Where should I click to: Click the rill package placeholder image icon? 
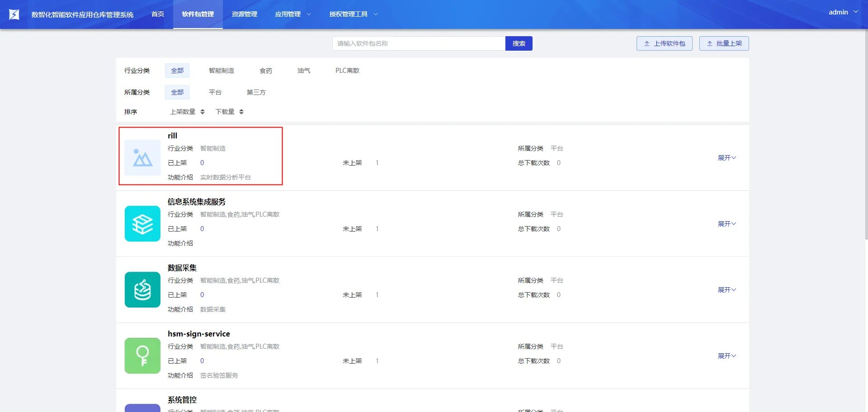click(142, 158)
